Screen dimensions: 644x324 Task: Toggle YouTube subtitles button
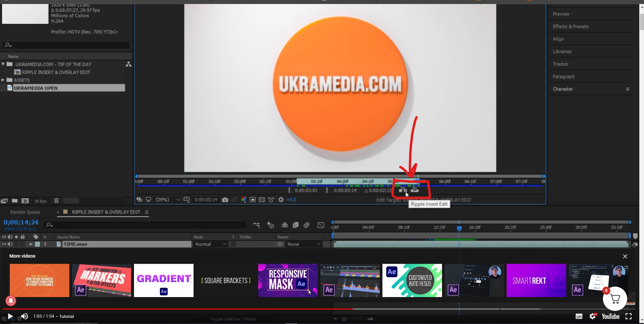[x=579, y=316]
